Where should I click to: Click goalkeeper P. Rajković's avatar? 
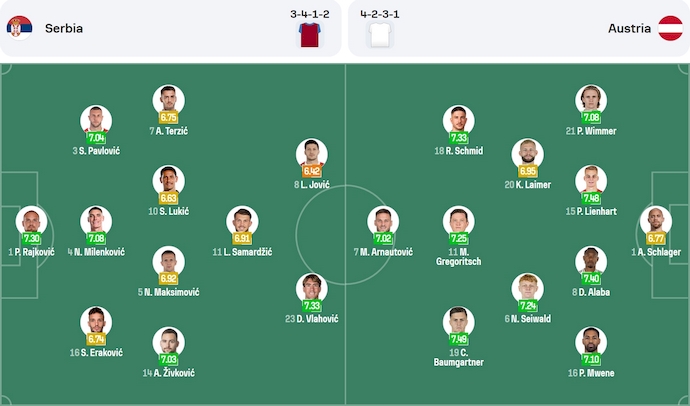pyautogui.click(x=31, y=221)
